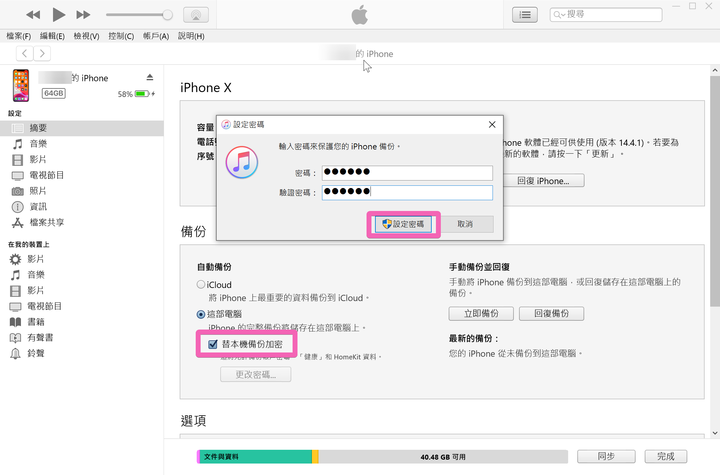Click the 驗證密碼 verify password field
Image resolution: width=720 pixels, height=475 pixels.
(x=407, y=192)
